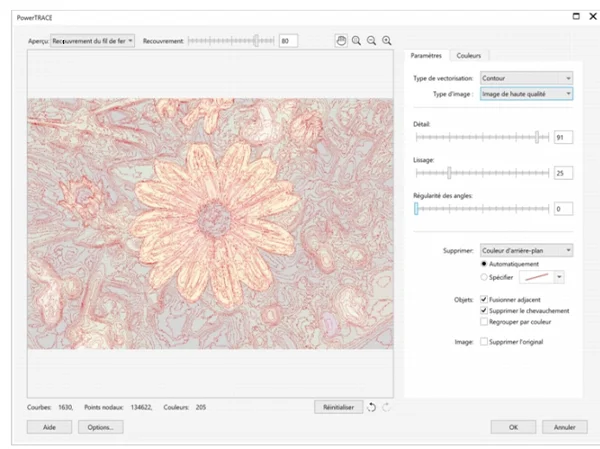Click the Recouvrement value field 80
Image resolution: width=600 pixels, height=449 pixels.
289,41
